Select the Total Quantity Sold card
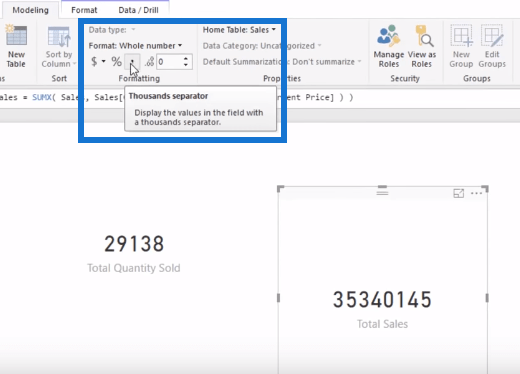 coord(134,253)
